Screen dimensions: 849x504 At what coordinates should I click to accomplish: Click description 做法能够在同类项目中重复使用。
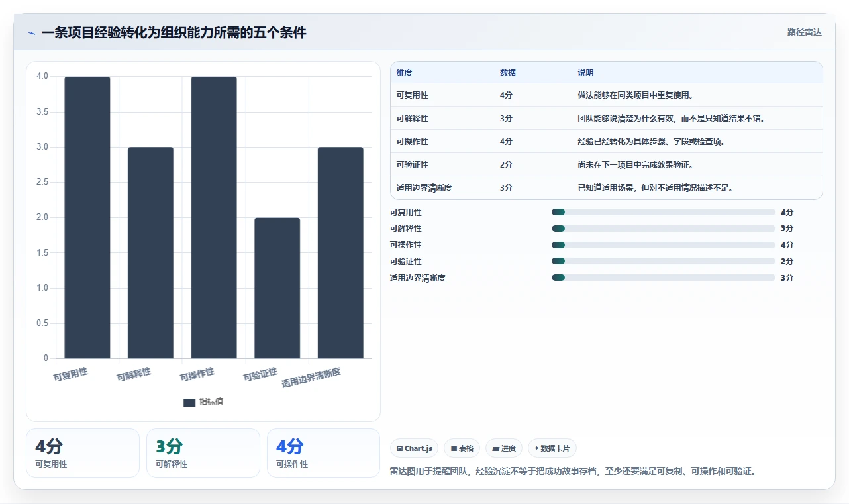pyautogui.click(x=635, y=95)
